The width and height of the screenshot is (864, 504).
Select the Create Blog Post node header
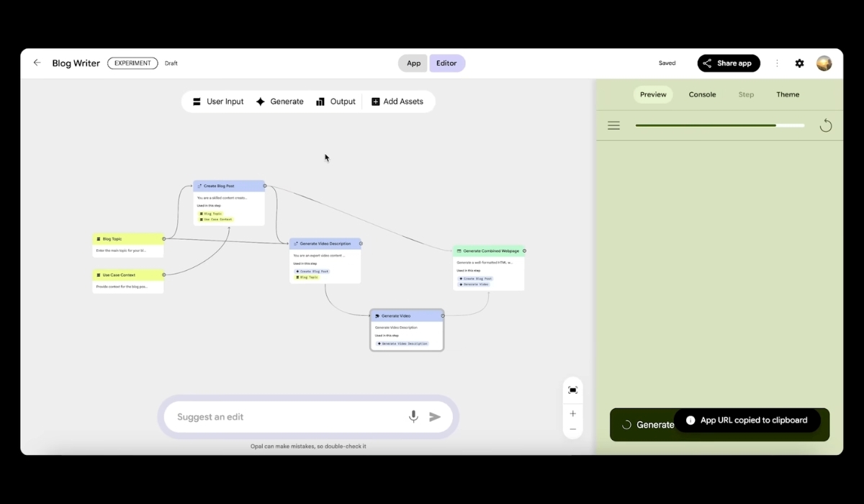(x=229, y=186)
